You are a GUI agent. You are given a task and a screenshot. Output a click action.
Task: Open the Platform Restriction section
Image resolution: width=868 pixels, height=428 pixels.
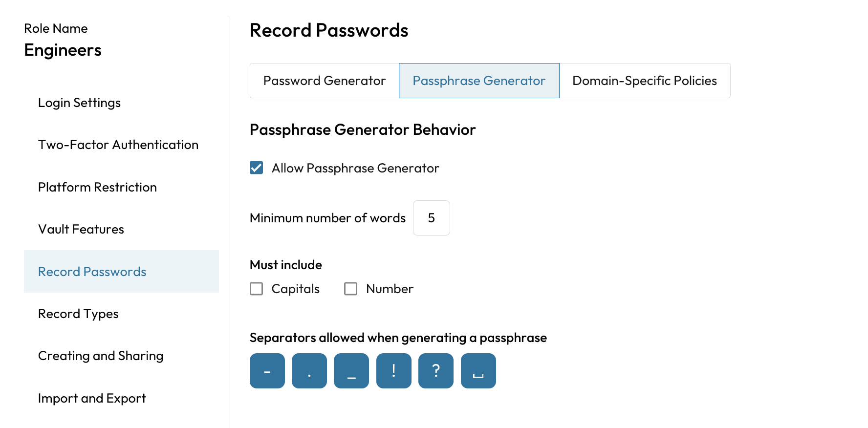tap(98, 187)
